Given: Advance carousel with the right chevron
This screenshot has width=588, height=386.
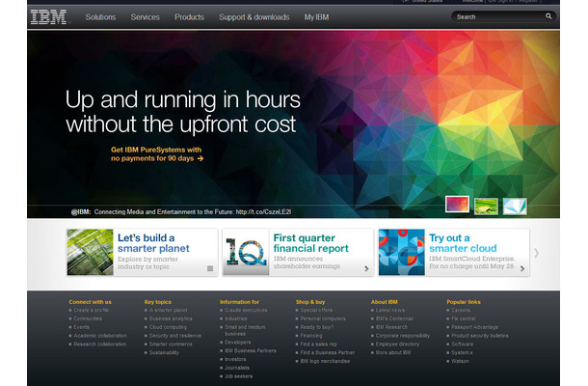Looking at the screenshot, I should tap(536, 253).
